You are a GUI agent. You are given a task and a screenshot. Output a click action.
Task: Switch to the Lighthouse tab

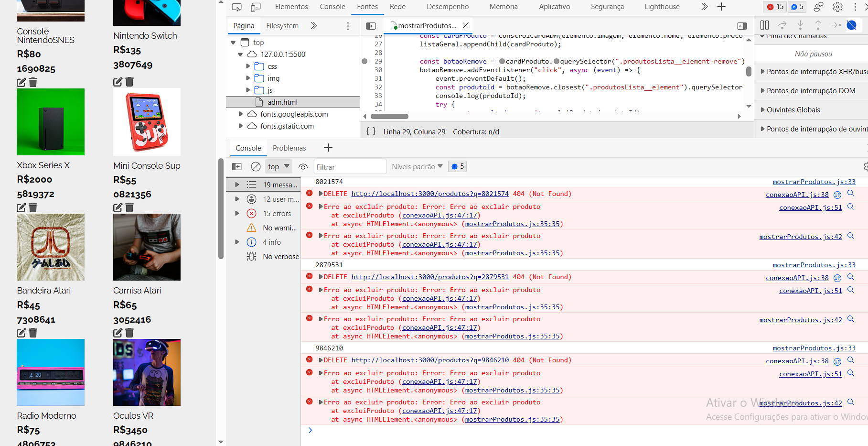click(662, 7)
